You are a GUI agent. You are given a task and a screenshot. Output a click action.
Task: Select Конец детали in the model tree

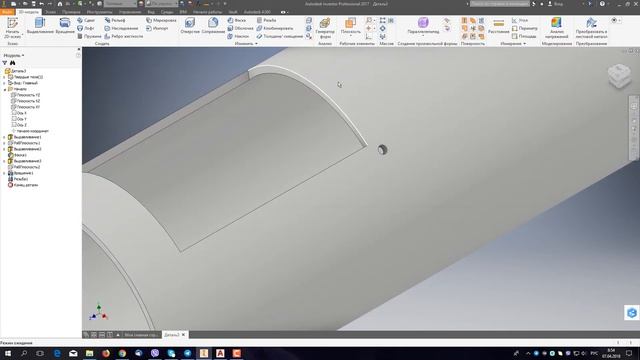[x=23, y=185]
